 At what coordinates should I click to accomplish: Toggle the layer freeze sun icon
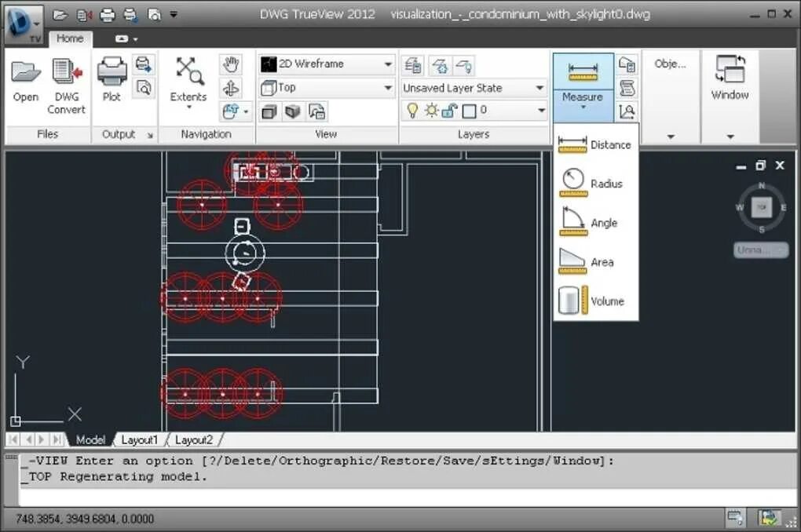click(430, 110)
